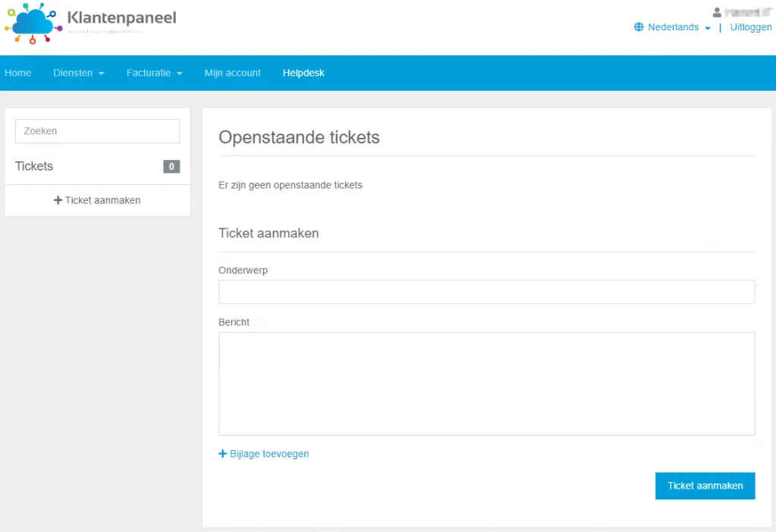Click into the Bericht text area
This screenshot has height=532, width=776.
tap(487, 383)
